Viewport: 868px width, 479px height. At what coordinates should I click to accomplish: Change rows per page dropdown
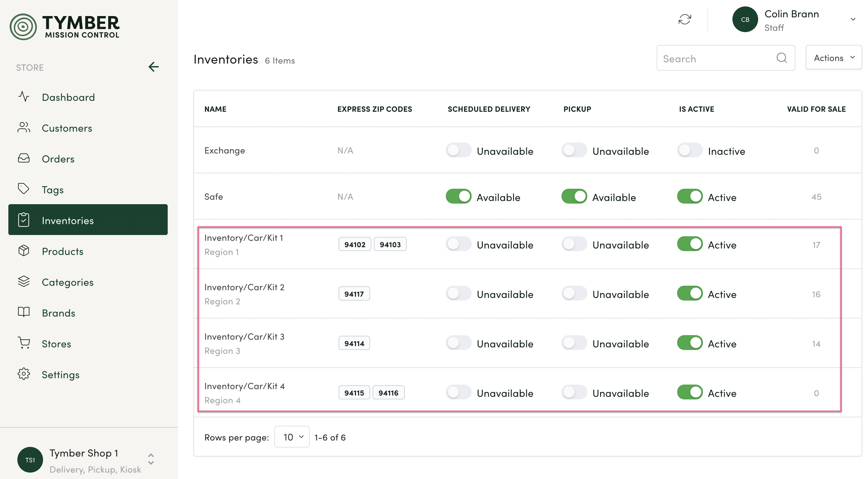point(292,437)
